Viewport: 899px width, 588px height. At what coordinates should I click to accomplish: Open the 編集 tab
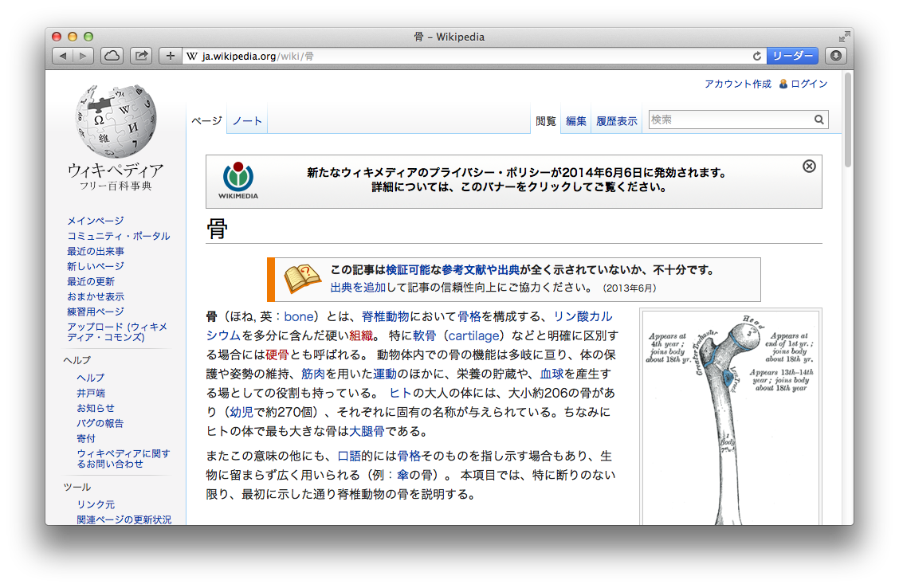click(x=575, y=121)
